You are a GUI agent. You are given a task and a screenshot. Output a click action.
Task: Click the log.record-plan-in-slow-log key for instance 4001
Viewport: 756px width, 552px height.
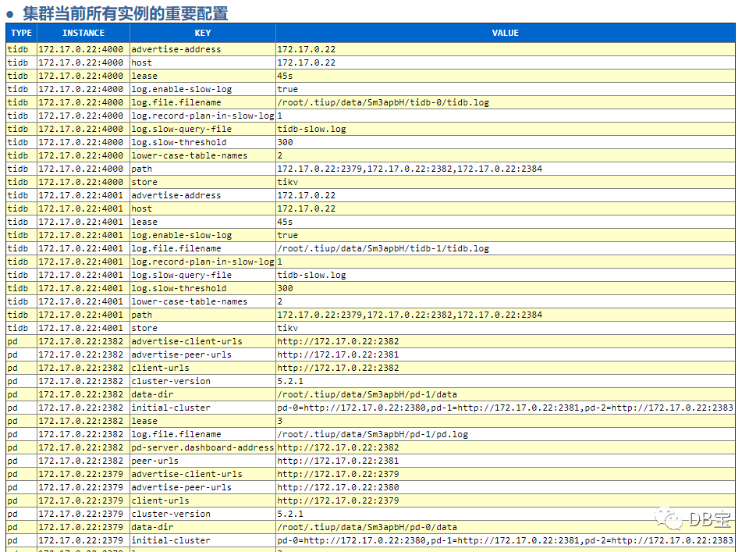pyautogui.click(x=203, y=262)
